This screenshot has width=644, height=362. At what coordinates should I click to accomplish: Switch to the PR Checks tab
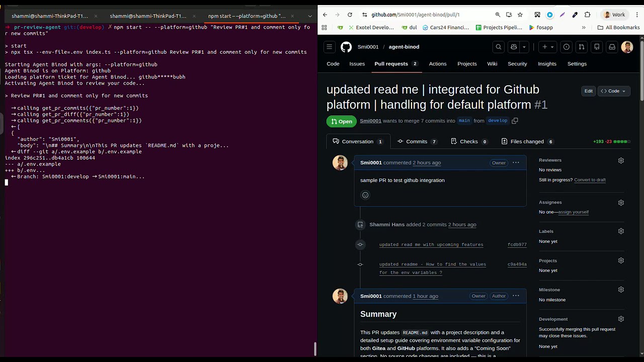(x=469, y=142)
